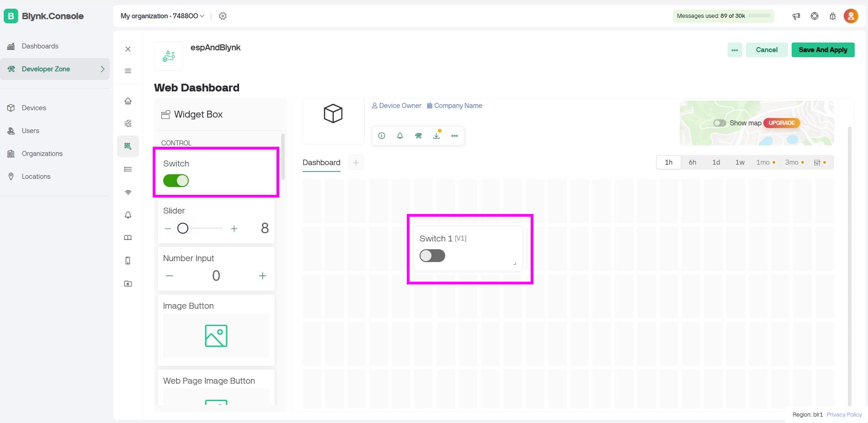
Task: Click the Company Name link
Action: (455, 106)
